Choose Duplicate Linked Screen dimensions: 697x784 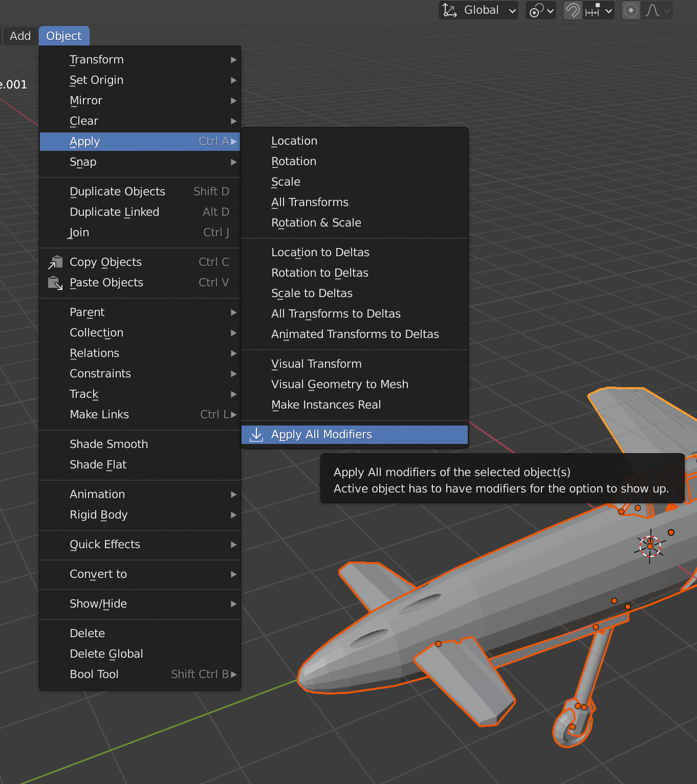pos(140,212)
